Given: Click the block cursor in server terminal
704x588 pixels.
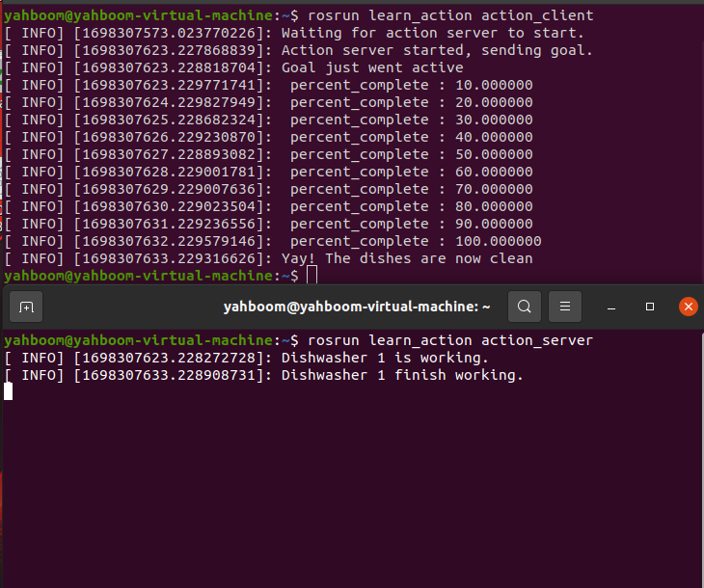Looking at the screenshot, I should [x=8, y=391].
